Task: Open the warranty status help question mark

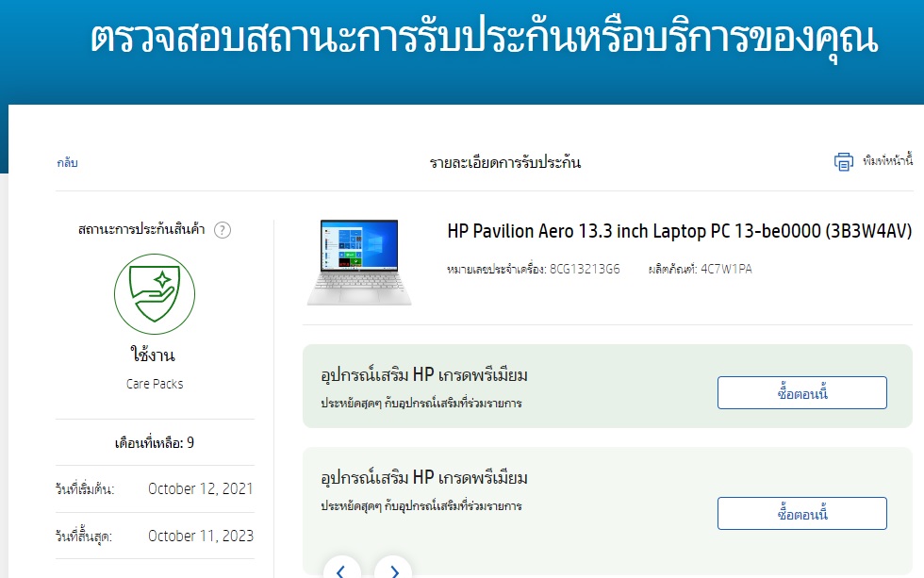Action: click(x=223, y=230)
